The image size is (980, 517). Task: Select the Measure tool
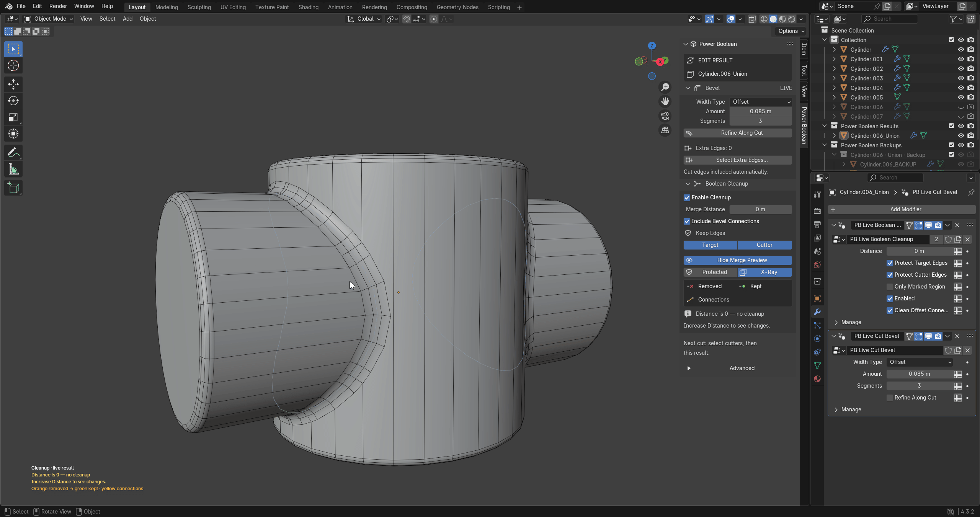pos(13,169)
